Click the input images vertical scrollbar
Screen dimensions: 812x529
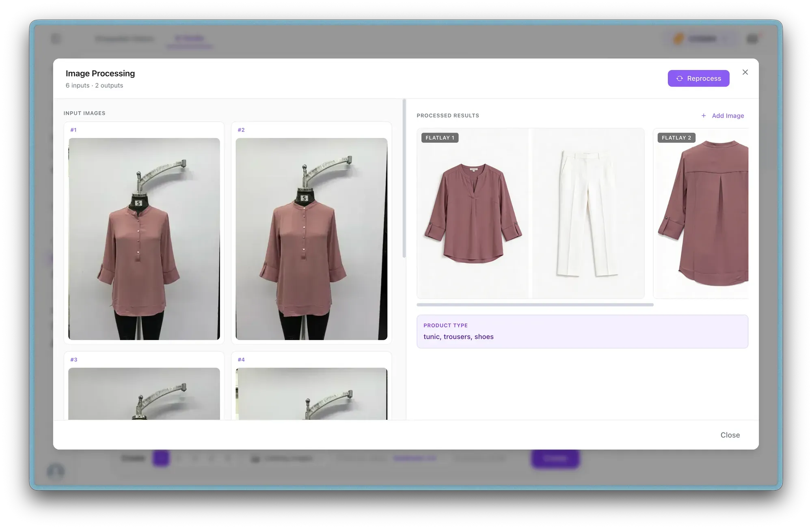[x=404, y=178]
